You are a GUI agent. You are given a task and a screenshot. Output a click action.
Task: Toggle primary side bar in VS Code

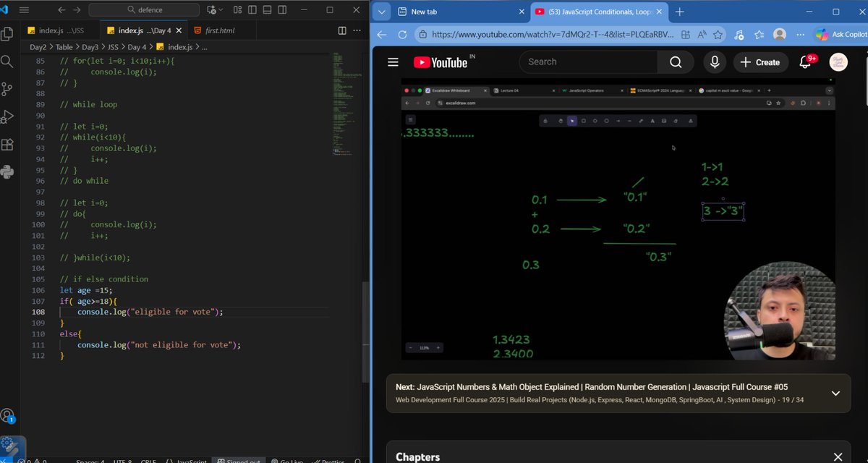tap(254, 10)
